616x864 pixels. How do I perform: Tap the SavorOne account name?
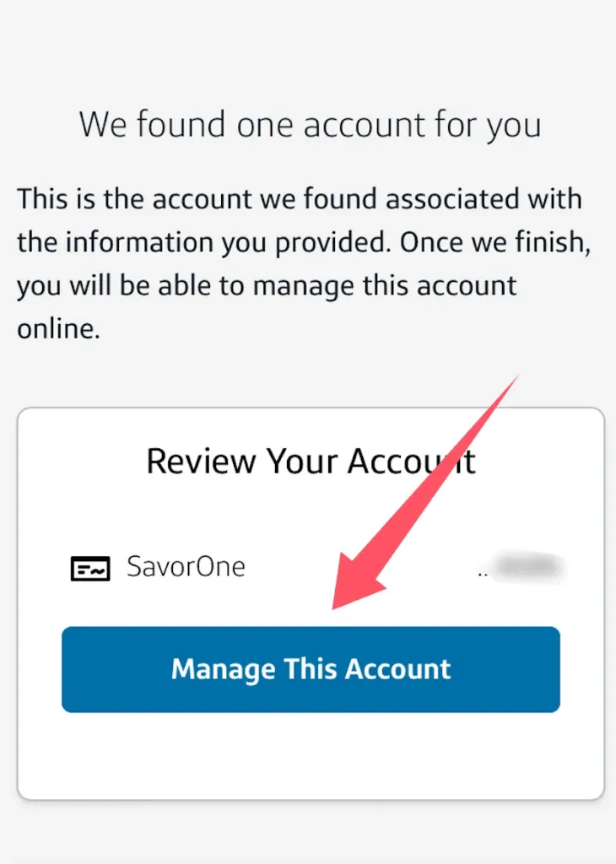tap(186, 566)
